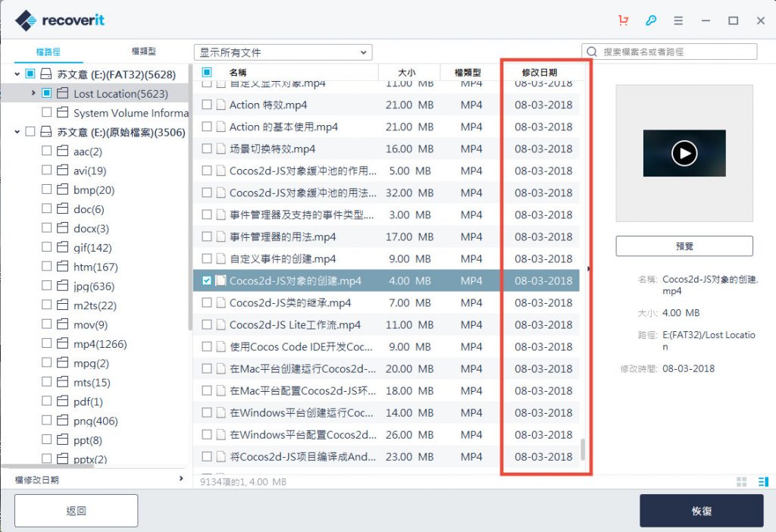Check the mov(9) folder checkbox

(46, 324)
